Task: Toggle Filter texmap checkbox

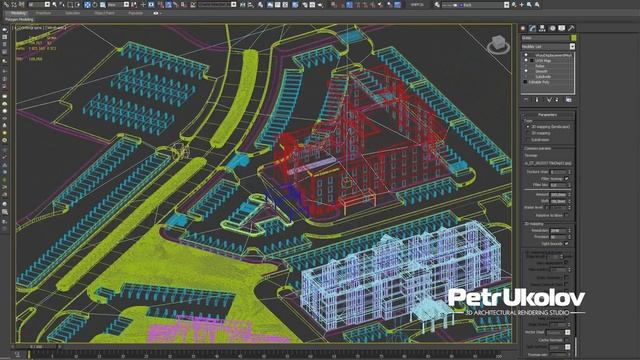Action: [x=567, y=178]
